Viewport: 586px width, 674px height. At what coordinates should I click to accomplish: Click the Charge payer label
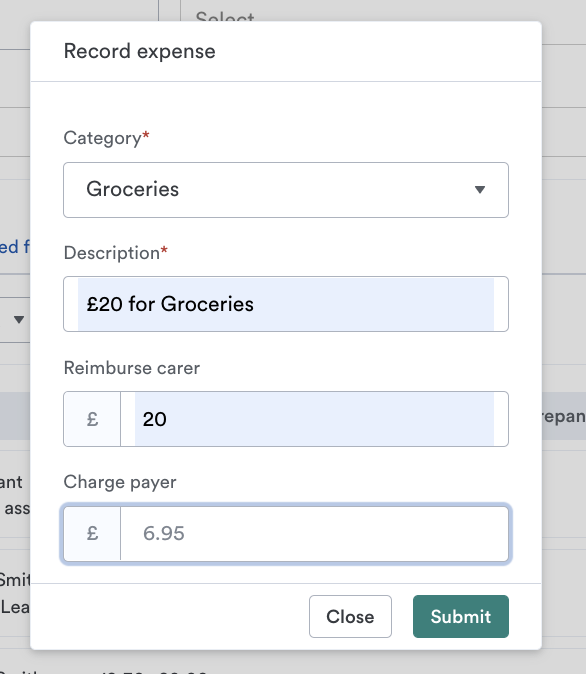pos(120,482)
